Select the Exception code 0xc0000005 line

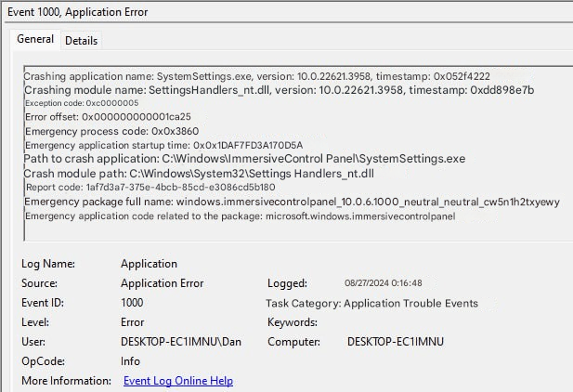coord(82,103)
